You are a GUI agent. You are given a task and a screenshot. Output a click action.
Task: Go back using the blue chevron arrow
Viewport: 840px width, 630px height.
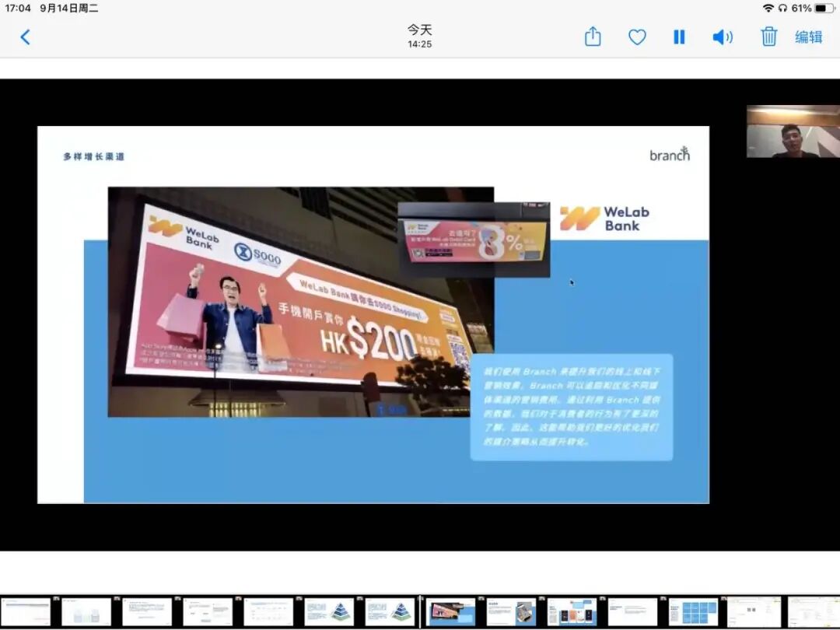point(25,37)
